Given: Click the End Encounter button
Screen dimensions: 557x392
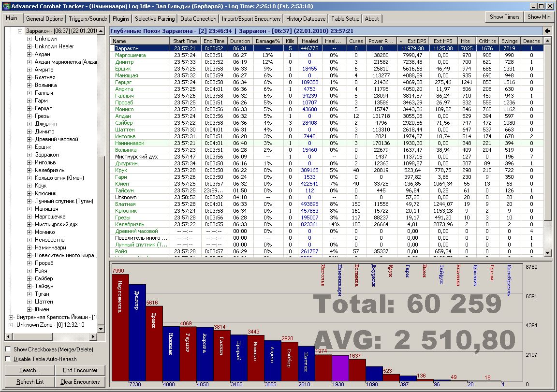Looking at the screenshot, I should [x=80, y=370].
